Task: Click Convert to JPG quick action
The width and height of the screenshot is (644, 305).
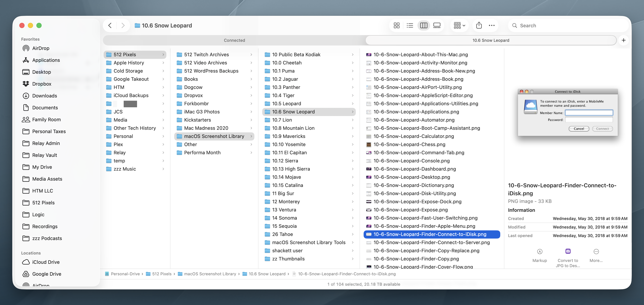Action: pos(568,252)
